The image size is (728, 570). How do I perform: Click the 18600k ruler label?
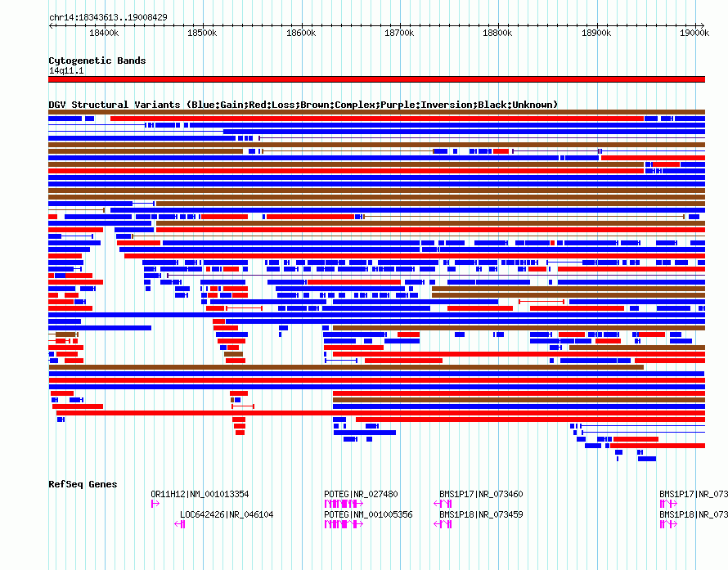click(301, 33)
